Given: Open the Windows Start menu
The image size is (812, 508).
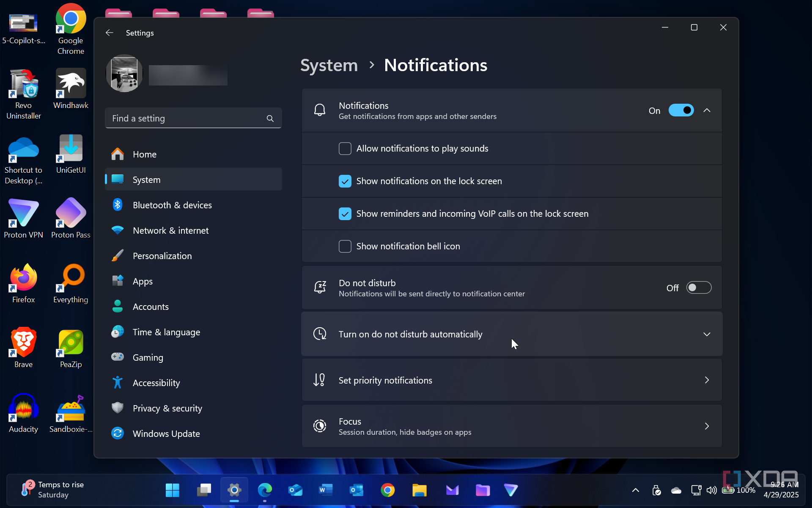Looking at the screenshot, I should [x=173, y=490].
